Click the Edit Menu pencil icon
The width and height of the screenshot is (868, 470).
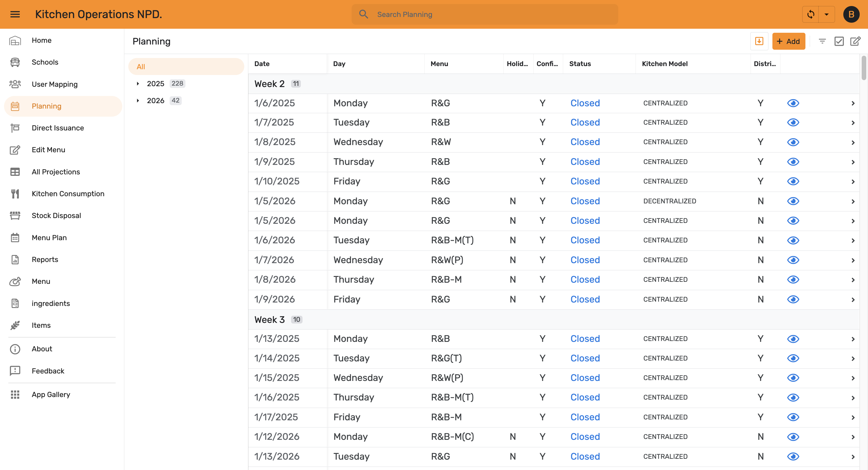tap(15, 150)
